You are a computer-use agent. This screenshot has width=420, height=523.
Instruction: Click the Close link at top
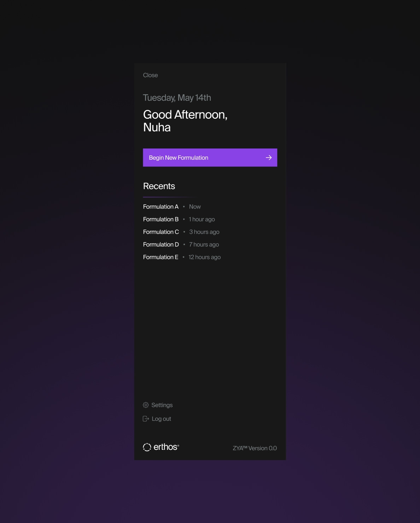coord(150,75)
